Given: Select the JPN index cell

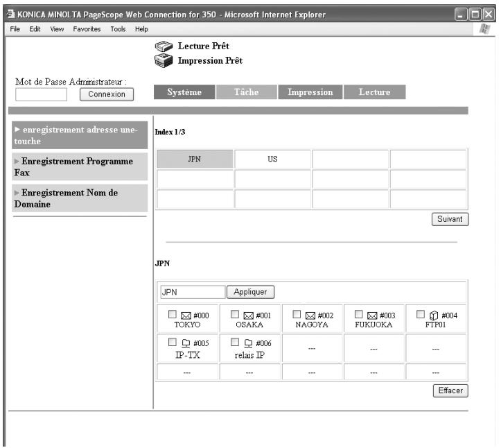Looking at the screenshot, I should (195, 159).
